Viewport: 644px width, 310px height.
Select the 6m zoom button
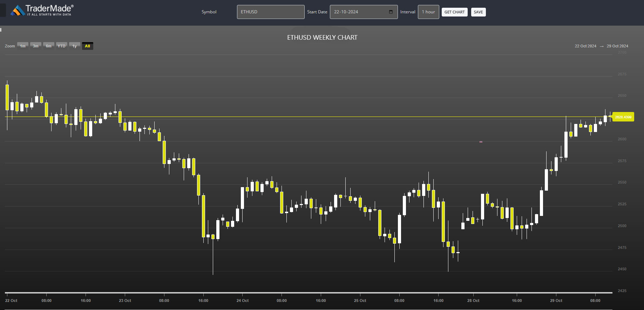(x=49, y=46)
